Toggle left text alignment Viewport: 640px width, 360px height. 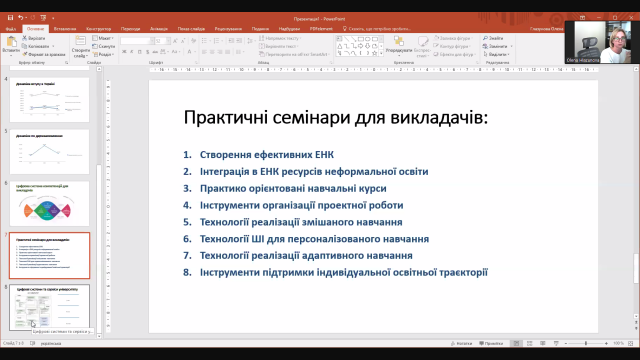tap(204, 52)
